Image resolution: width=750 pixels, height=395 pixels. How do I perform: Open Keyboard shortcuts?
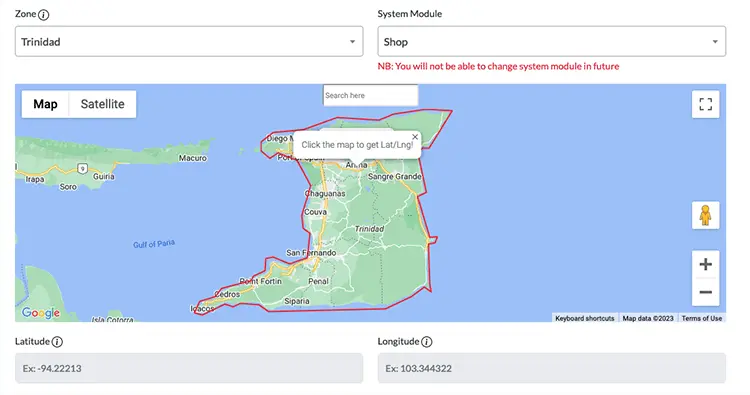pos(585,318)
